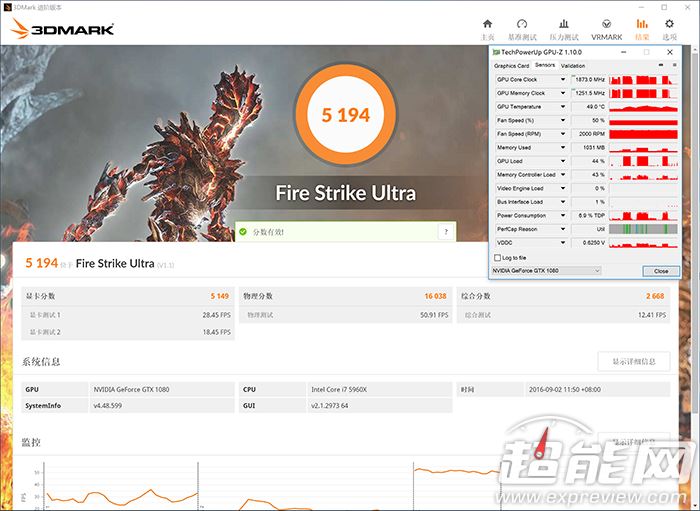The width and height of the screenshot is (700, 511).
Task: Click the SystemInfo version v4.48.599
Action: 108,406
